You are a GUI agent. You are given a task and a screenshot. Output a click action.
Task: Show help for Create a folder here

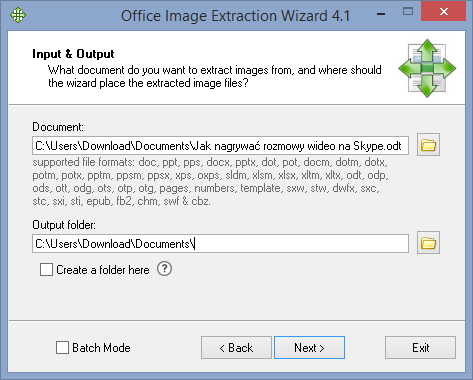164,269
